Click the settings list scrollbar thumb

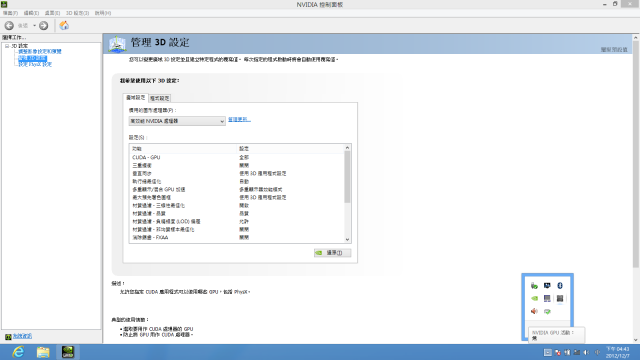click(x=347, y=177)
